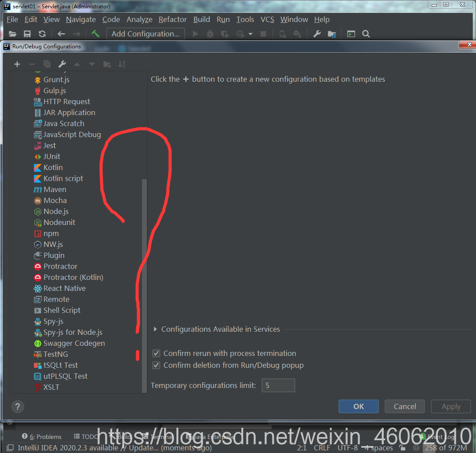Image resolution: width=476 pixels, height=453 pixels.
Task: Click the OK button
Action: pos(359,406)
